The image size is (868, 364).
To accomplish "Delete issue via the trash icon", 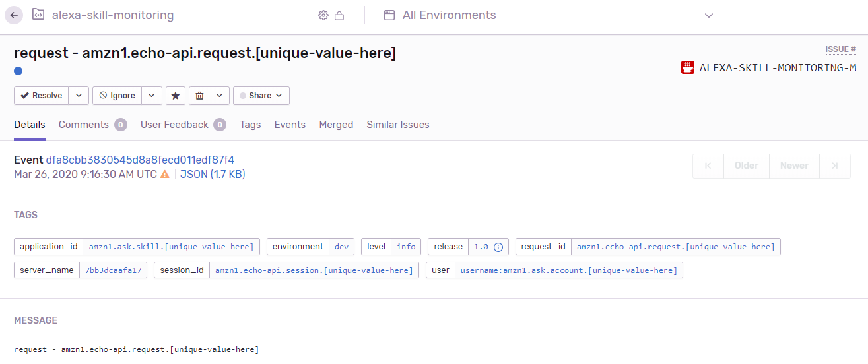I will (x=199, y=96).
